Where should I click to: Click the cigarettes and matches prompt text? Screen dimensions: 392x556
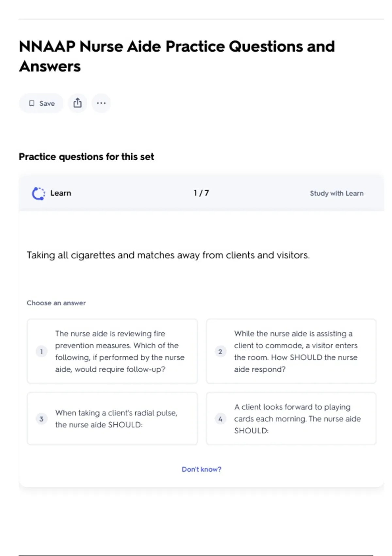coord(168,255)
